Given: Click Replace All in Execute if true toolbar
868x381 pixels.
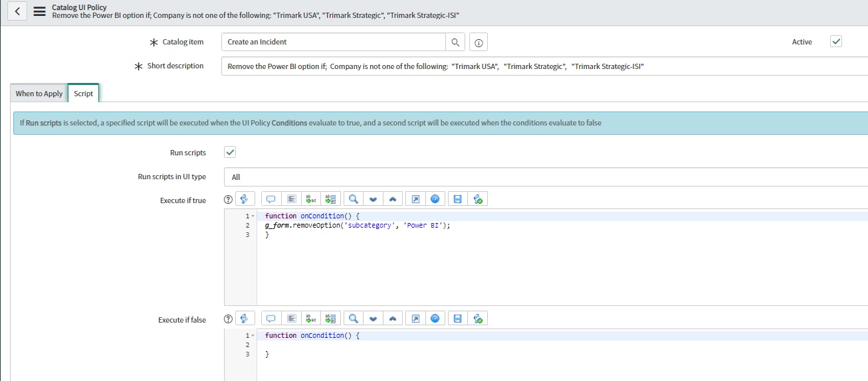Looking at the screenshot, I should [x=330, y=199].
